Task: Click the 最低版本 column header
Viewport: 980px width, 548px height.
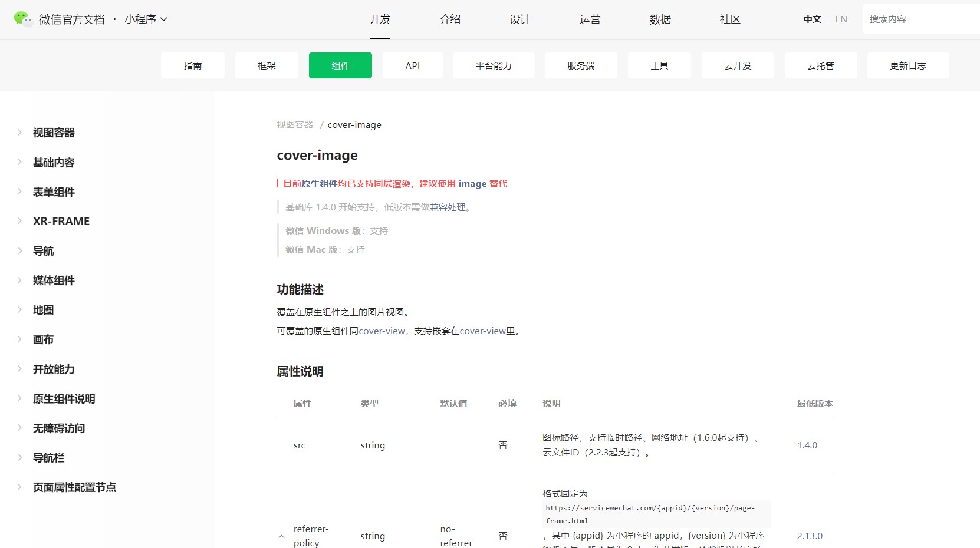Action: (815, 404)
